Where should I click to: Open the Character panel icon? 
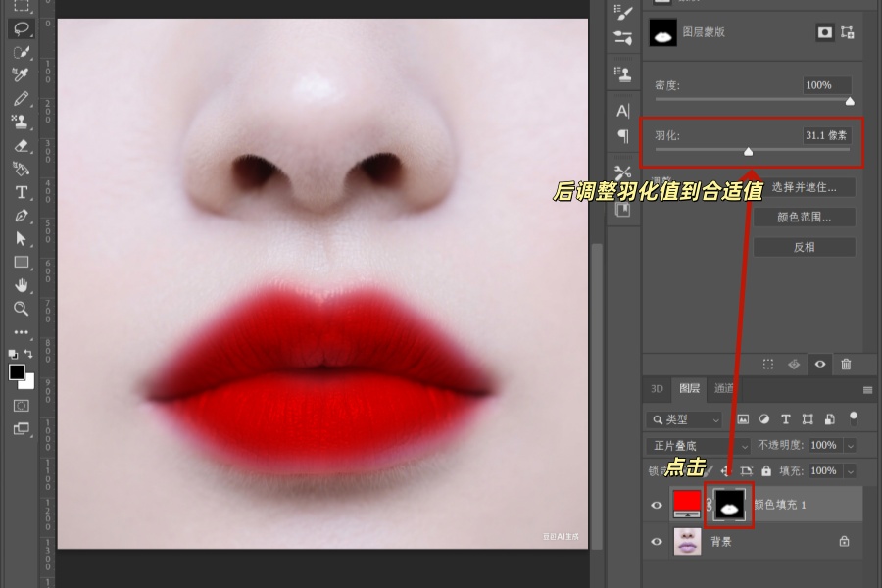(623, 113)
